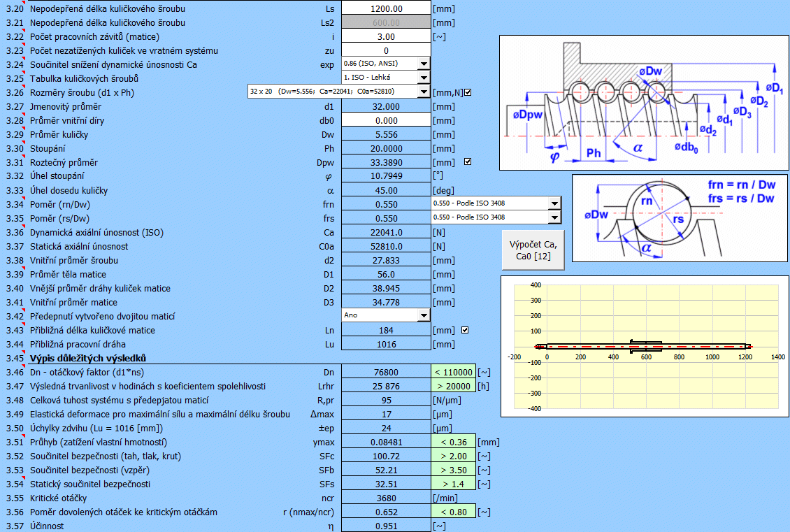Click heading 'Výpis důležitých výsledků'
790x532 pixels.
pos(87,358)
